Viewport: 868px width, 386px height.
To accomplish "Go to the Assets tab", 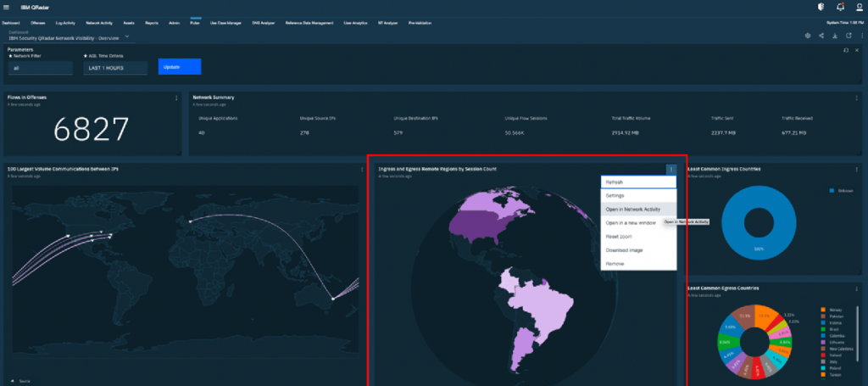I will point(129,23).
